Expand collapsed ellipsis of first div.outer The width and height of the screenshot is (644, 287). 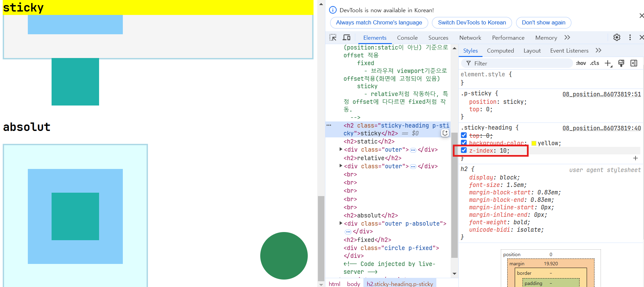(413, 150)
